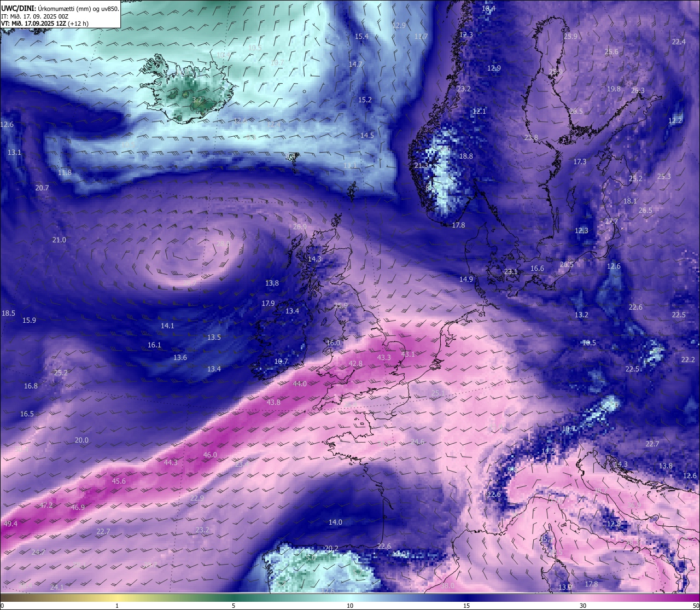The width and height of the screenshot is (700, 610).
Task: Click the 18.5 value label
Action: [8, 313]
